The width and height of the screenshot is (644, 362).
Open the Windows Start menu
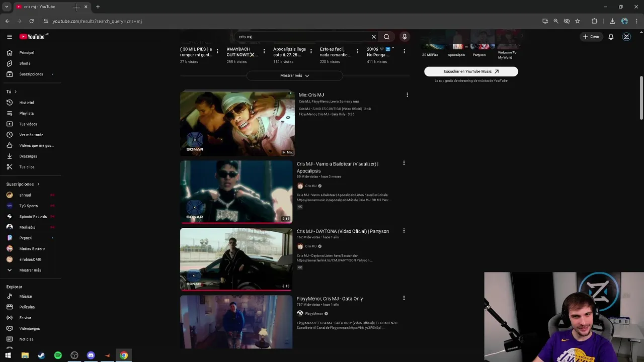click(8, 355)
